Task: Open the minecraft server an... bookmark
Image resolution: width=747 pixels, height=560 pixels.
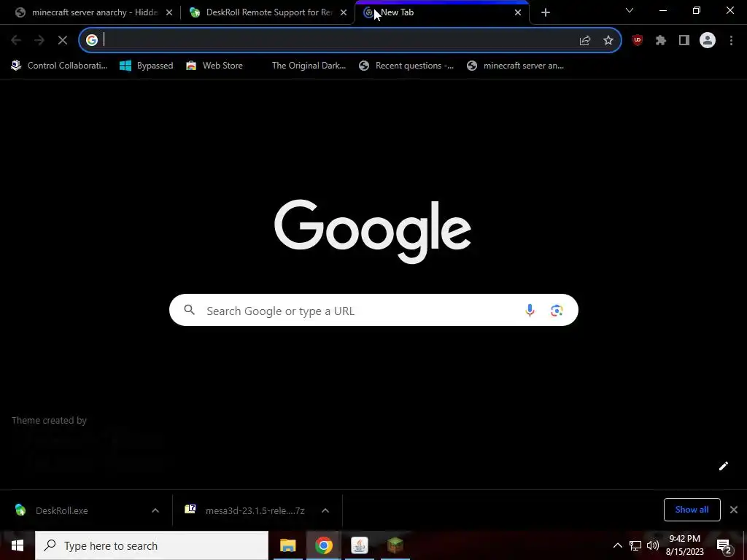Action: (x=516, y=66)
